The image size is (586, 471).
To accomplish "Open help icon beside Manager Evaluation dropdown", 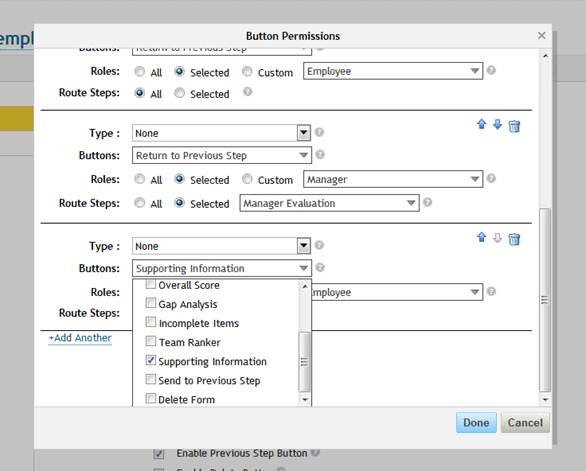I will point(428,202).
